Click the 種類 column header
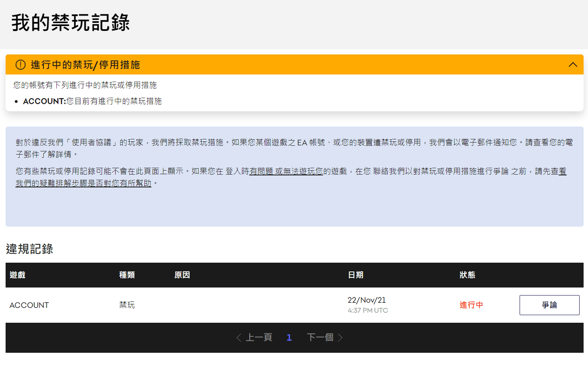 127,275
